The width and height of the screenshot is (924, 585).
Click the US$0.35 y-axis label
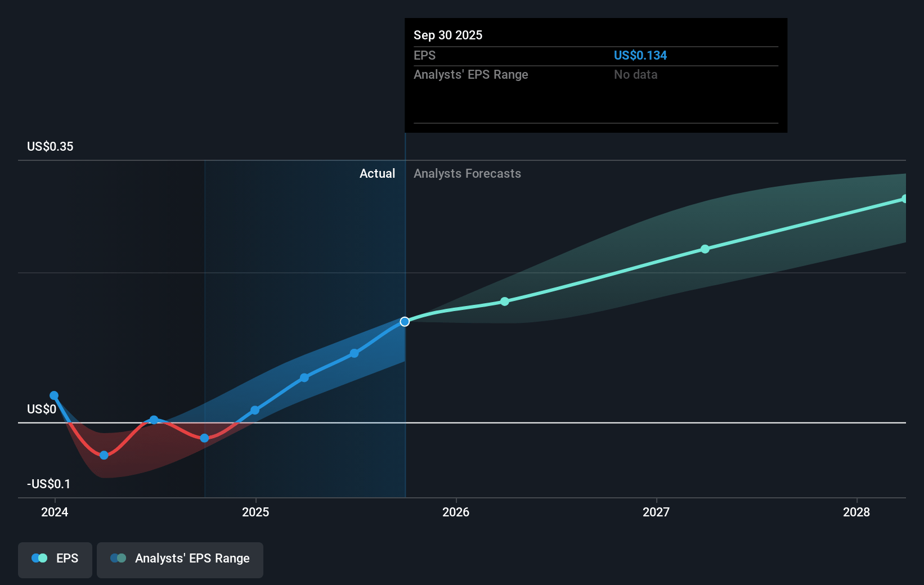click(50, 147)
